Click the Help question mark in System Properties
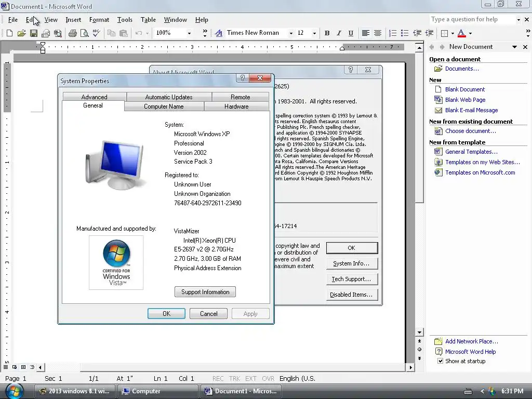This screenshot has height=399, width=532. click(x=242, y=78)
